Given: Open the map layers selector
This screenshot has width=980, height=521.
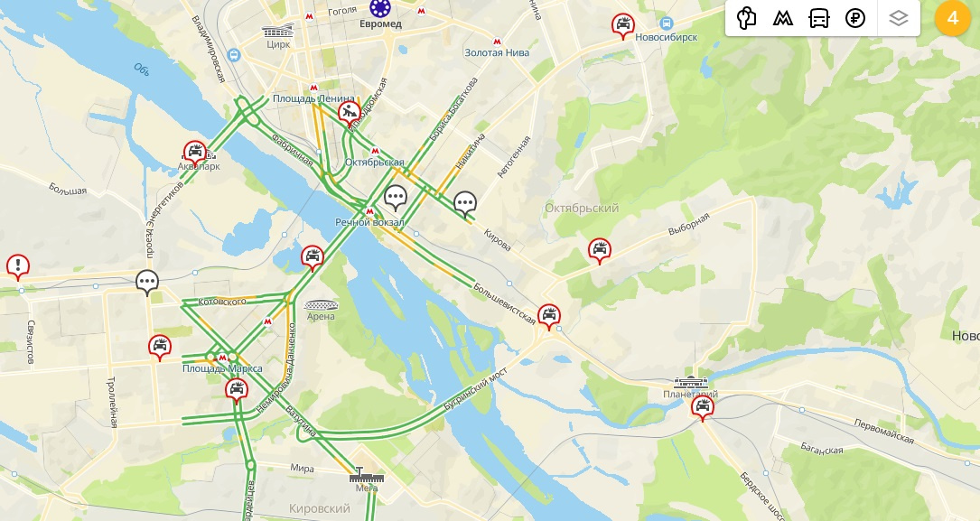Looking at the screenshot, I should pyautogui.click(x=898, y=18).
